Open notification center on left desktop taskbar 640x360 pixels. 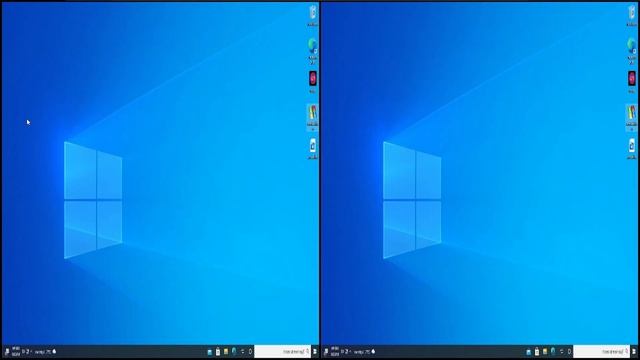[x=7, y=351]
